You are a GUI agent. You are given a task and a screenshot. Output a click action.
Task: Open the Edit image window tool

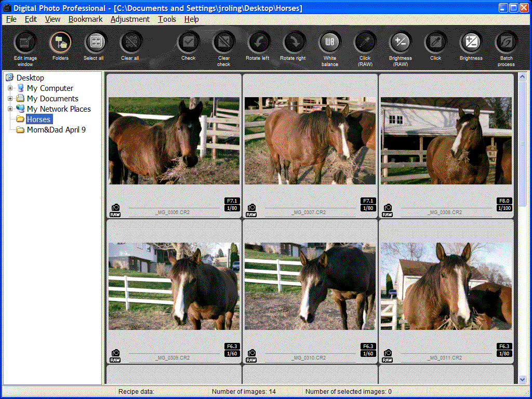pyautogui.click(x=25, y=43)
